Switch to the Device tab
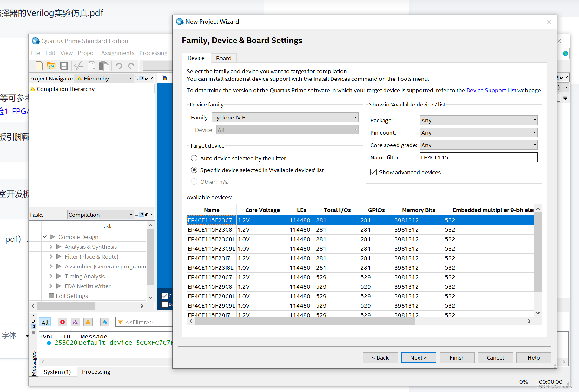The height and width of the screenshot is (392, 579). (x=196, y=58)
